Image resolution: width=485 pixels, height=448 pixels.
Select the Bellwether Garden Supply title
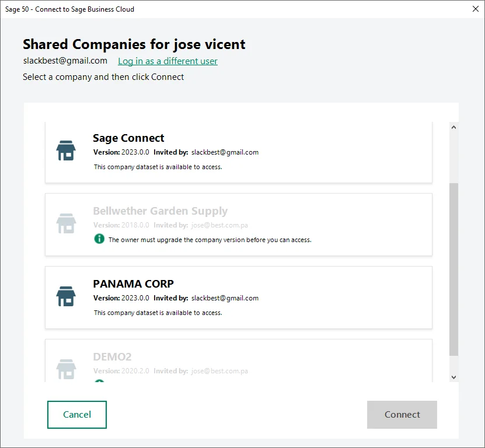[x=160, y=211]
